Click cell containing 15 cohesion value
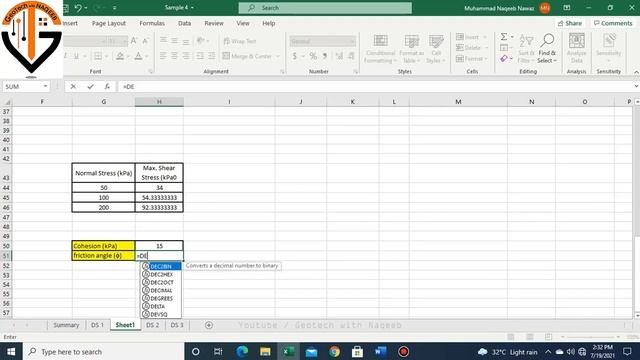The height and width of the screenshot is (360, 640). [x=159, y=246]
